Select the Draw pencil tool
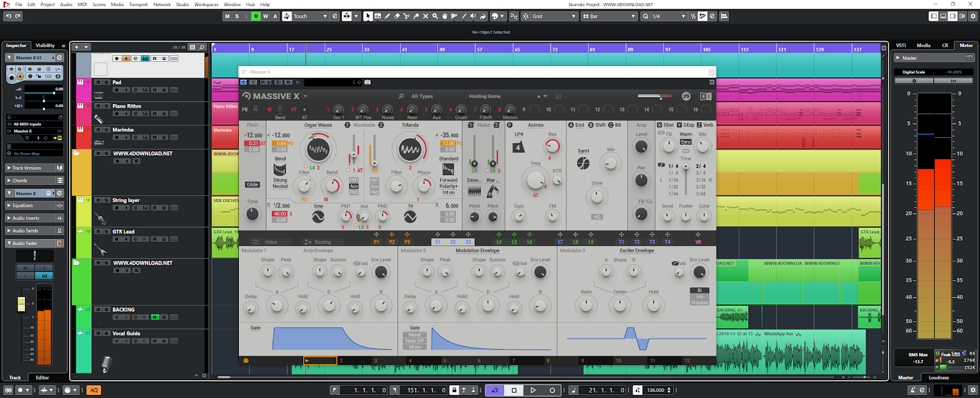Viewport: 980px width, 398px height. [x=387, y=17]
